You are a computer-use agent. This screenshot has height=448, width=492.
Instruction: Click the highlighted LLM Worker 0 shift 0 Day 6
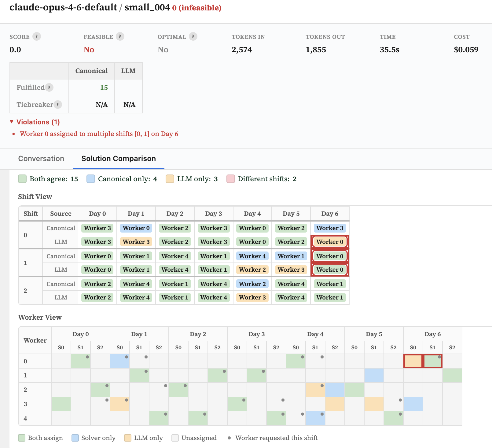click(330, 242)
